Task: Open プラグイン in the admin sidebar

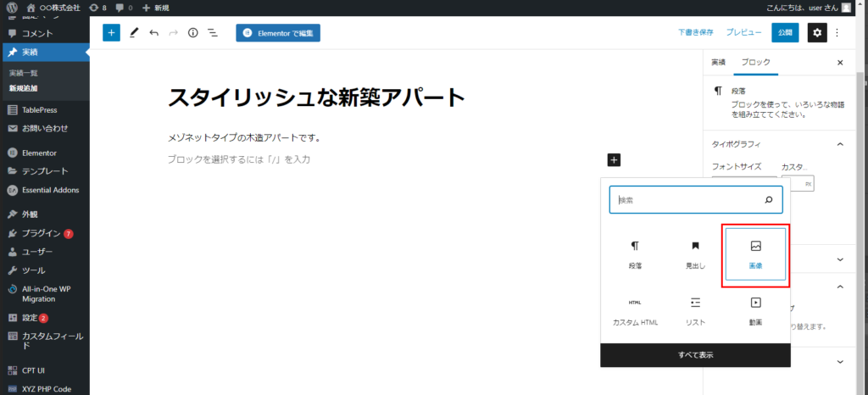Action: (x=41, y=233)
